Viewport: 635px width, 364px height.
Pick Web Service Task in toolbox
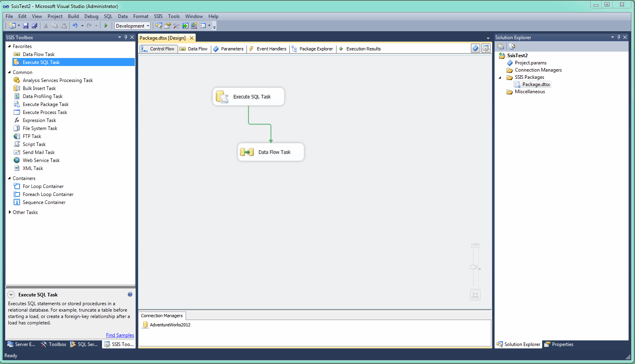click(x=41, y=160)
